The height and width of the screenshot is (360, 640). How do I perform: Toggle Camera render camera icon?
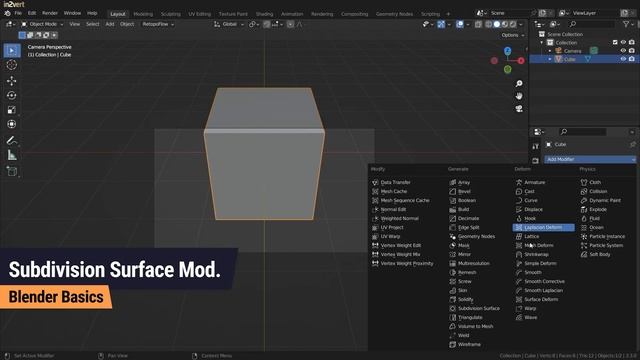pyautogui.click(x=632, y=51)
